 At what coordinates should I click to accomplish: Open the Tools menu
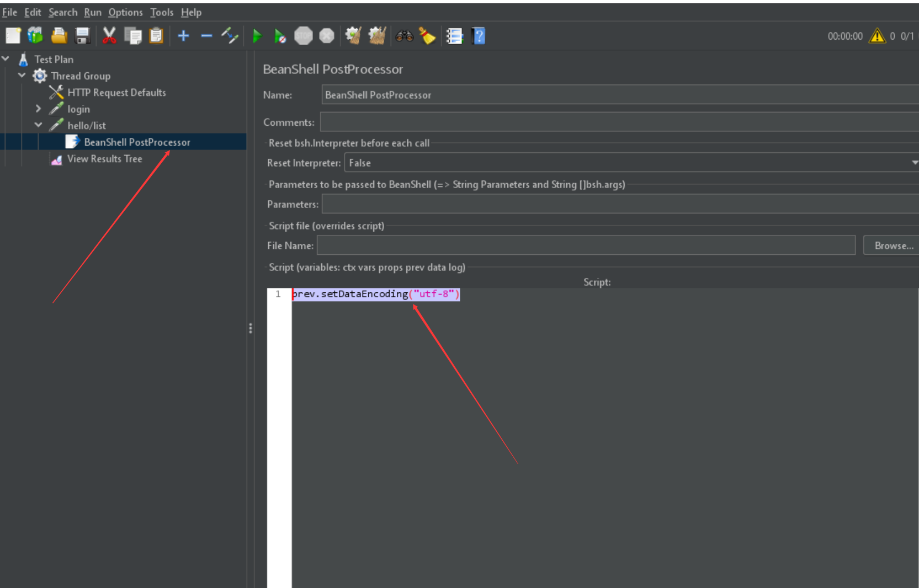pyautogui.click(x=162, y=12)
